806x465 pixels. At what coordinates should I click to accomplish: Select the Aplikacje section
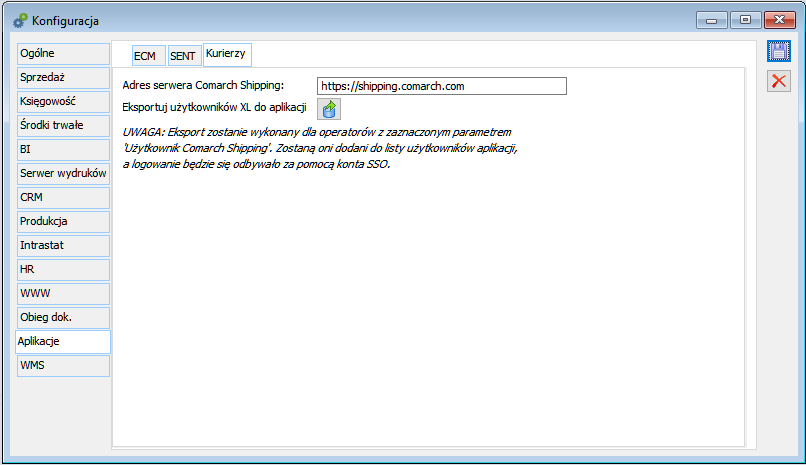63,342
